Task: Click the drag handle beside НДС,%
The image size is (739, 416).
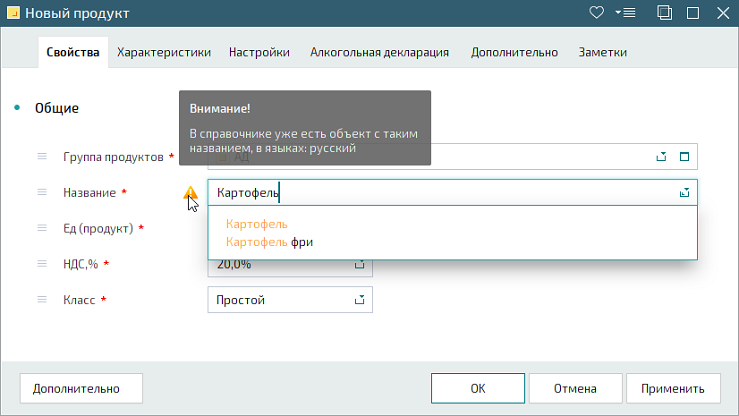Action: [x=42, y=264]
